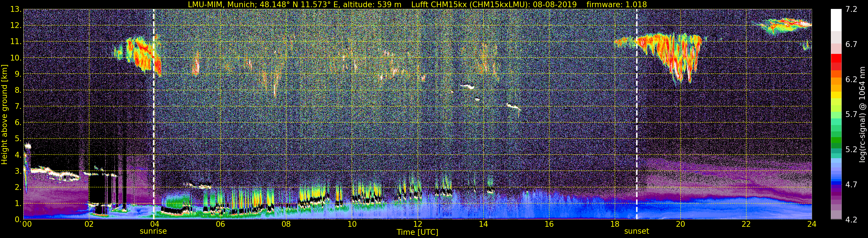The height and width of the screenshot is (238, 868).
Task: Click the height axis tick '6.'
Action: [x=18, y=123]
